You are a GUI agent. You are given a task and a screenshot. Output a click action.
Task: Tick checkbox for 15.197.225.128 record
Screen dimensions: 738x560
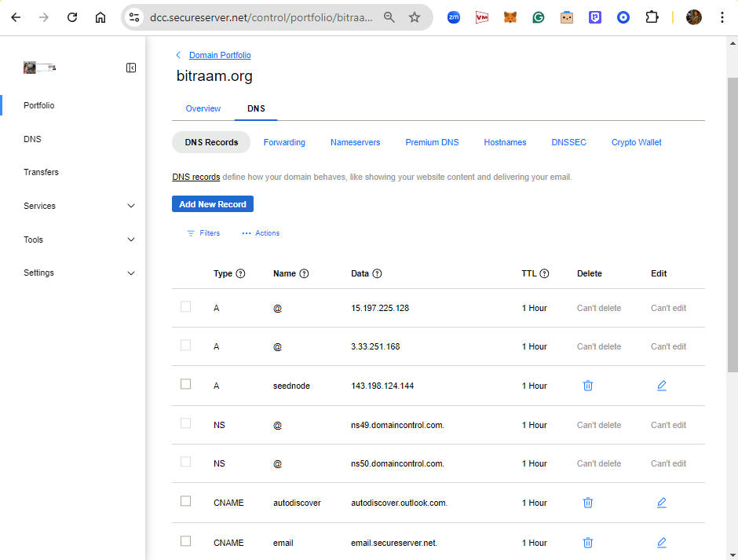tap(186, 306)
